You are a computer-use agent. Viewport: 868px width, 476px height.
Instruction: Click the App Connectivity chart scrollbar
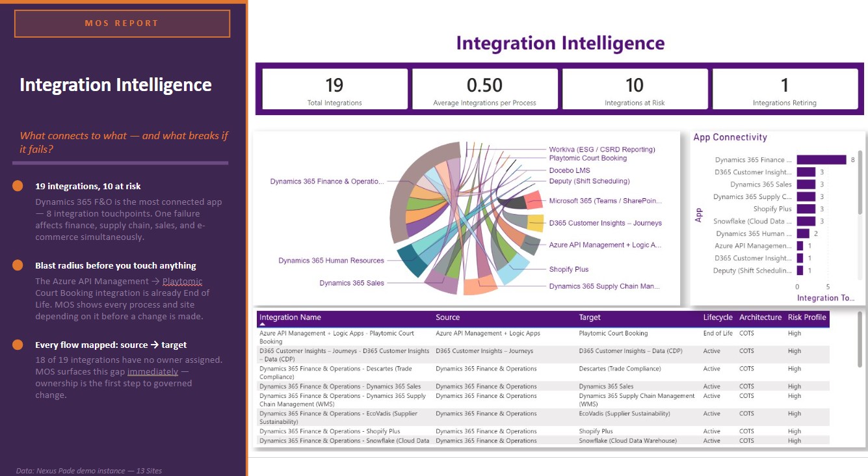860,182
